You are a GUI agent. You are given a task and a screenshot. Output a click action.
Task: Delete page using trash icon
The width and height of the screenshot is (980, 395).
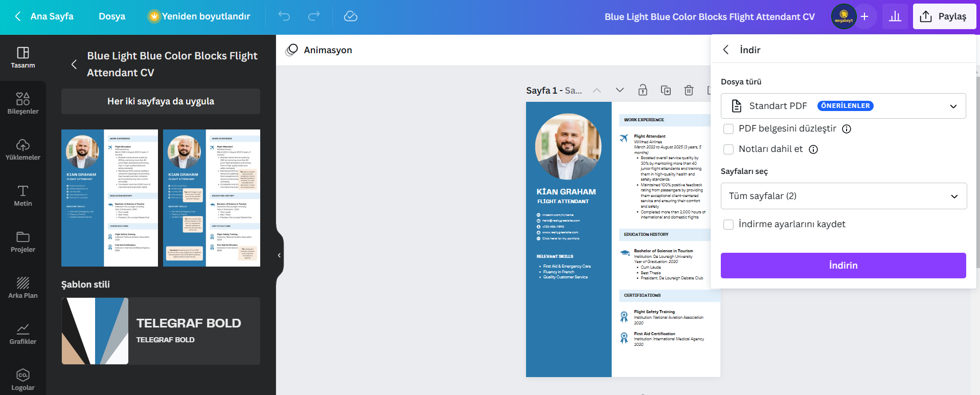(x=689, y=91)
